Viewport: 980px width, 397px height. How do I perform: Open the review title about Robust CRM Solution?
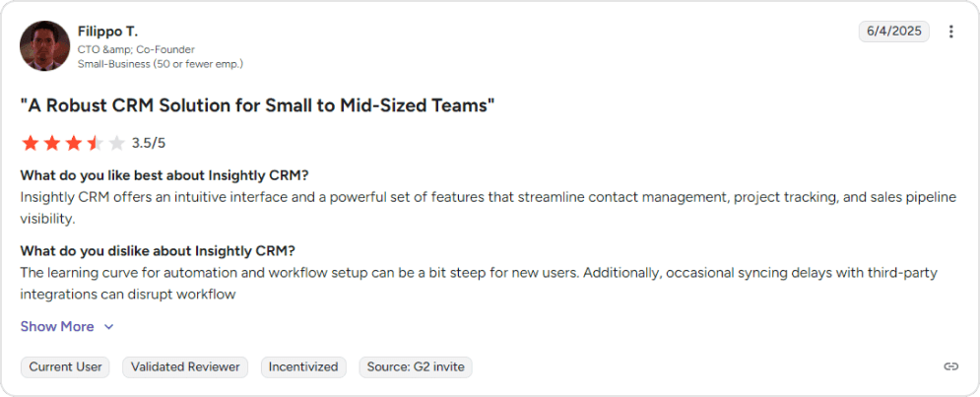click(x=257, y=105)
